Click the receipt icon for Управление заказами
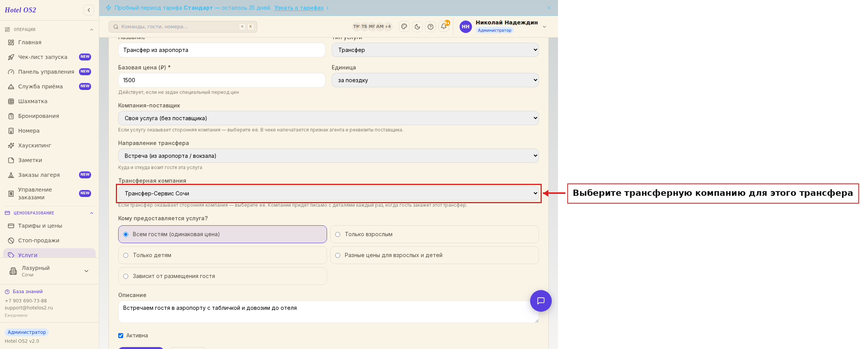The image size is (868, 349). point(11,194)
